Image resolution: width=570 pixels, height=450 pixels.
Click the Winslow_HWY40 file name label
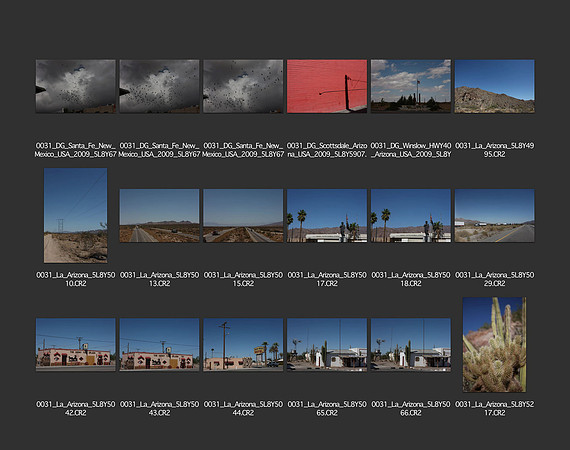(x=411, y=150)
